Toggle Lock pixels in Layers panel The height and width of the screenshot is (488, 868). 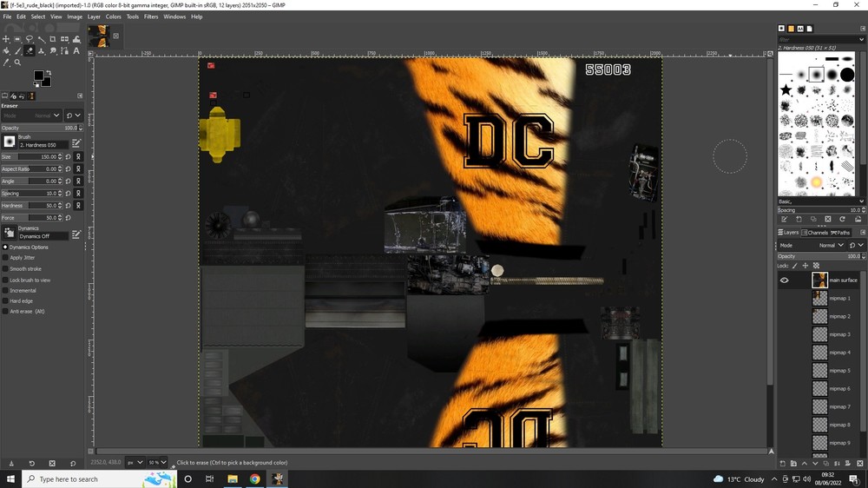point(795,266)
